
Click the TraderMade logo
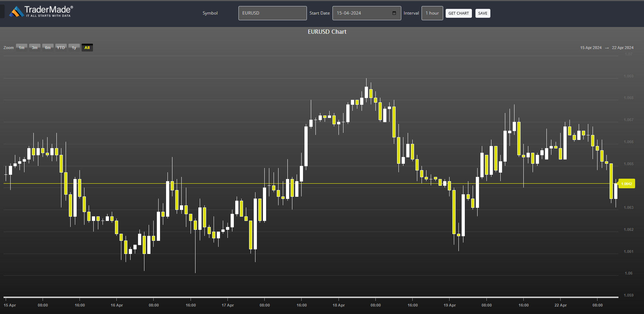[41, 12]
